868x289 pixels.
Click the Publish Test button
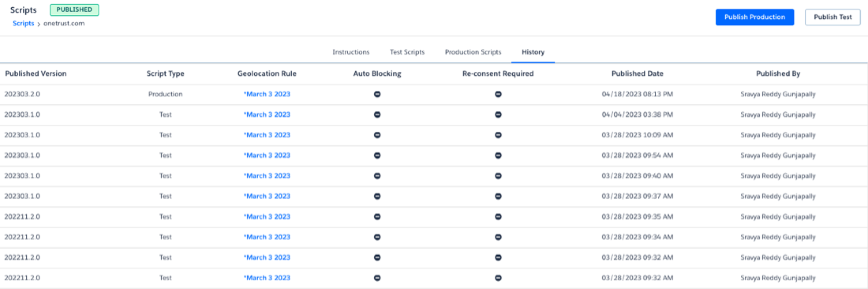pyautogui.click(x=832, y=17)
